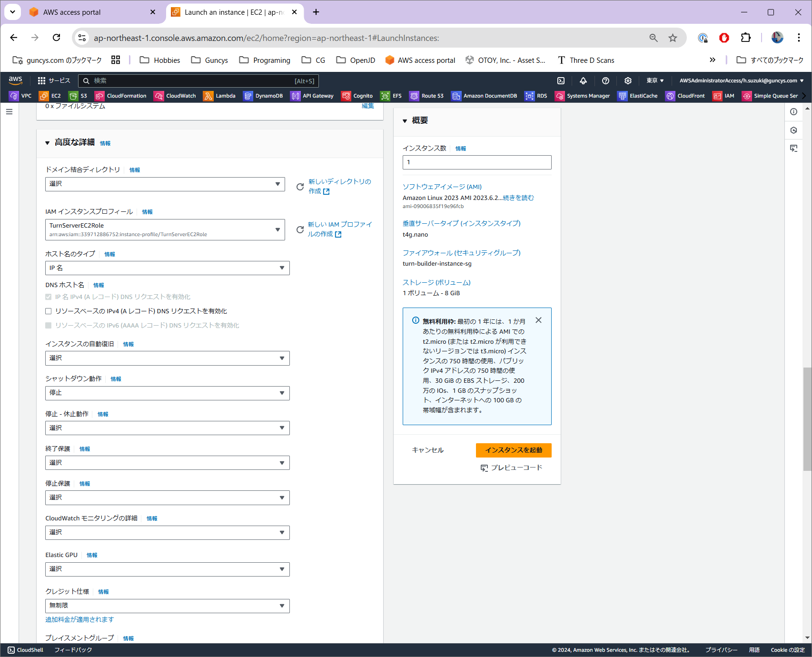Open the DynamoDB shortcut

pos(263,96)
